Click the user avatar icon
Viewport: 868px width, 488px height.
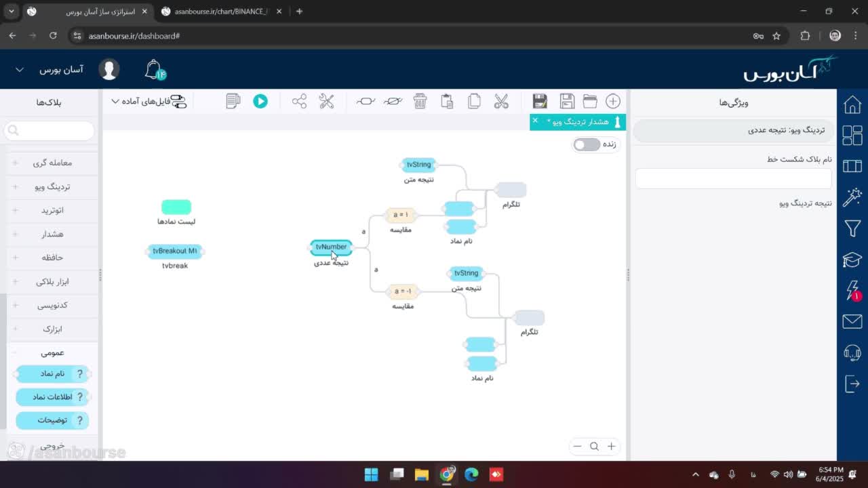point(109,69)
